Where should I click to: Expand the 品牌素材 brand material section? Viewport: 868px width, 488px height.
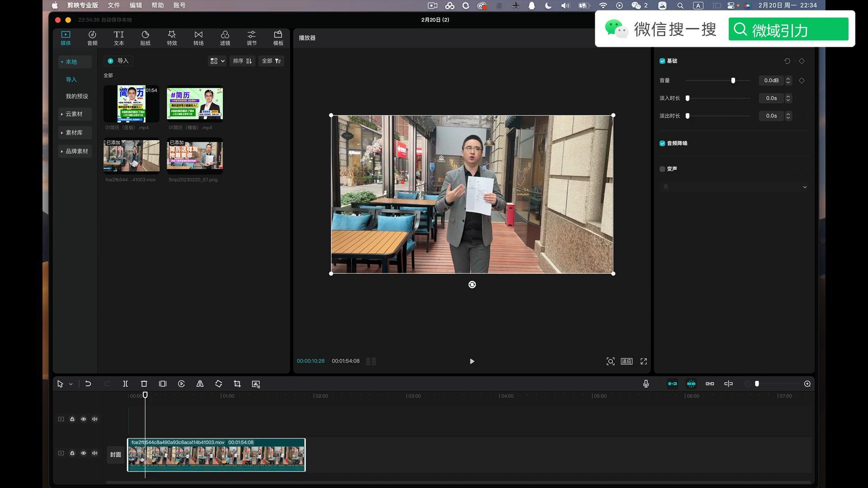(x=75, y=151)
